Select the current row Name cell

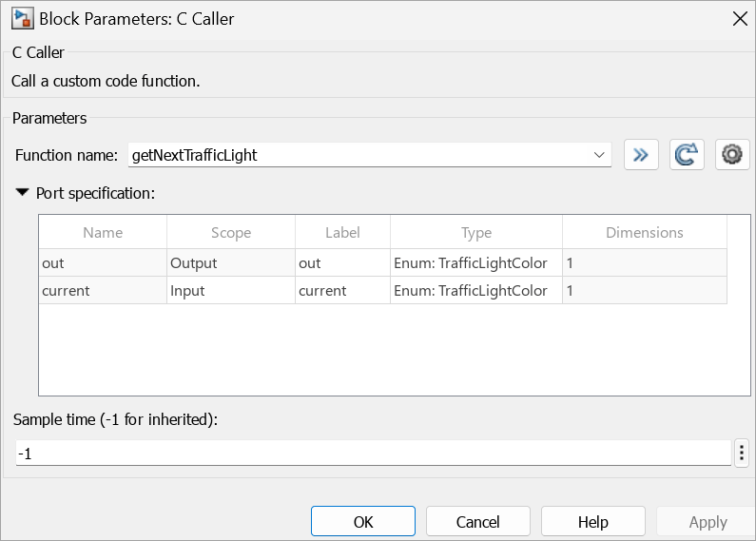point(103,291)
